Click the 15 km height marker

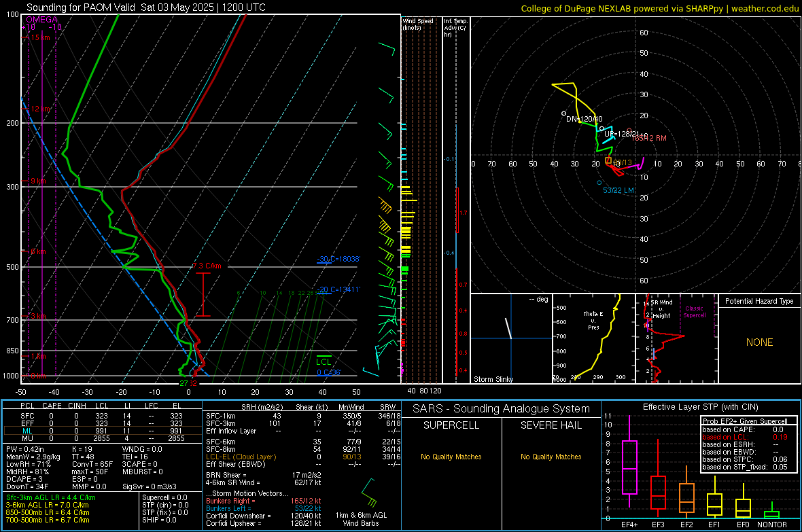click(x=40, y=37)
